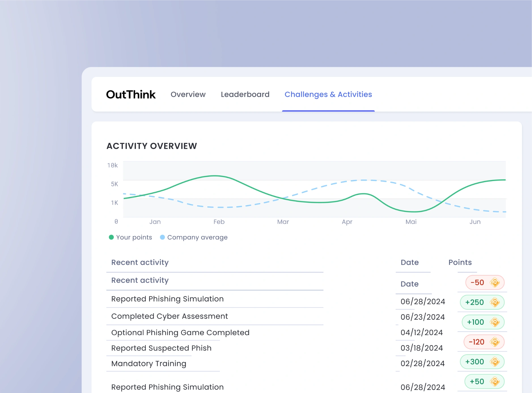The image size is (532, 393).
Task: Click the coin icon on the +100 badge
Action: (495, 322)
